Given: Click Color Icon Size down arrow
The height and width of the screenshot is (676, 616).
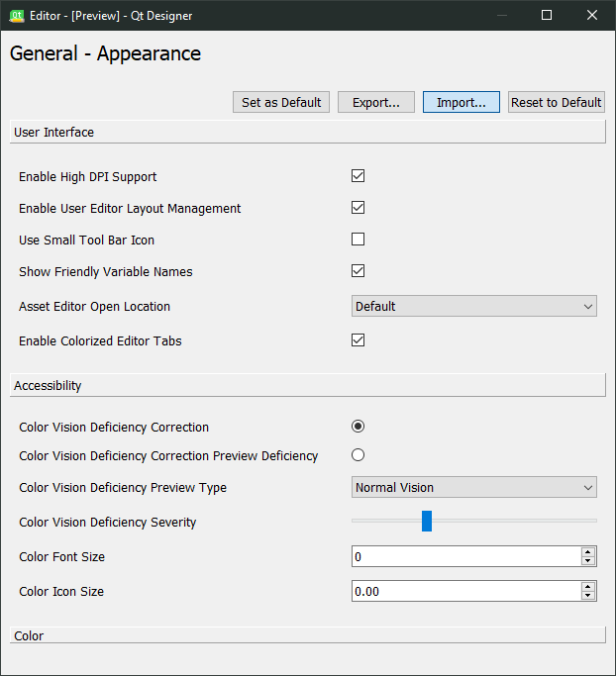Looking at the screenshot, I should point(588,596).
